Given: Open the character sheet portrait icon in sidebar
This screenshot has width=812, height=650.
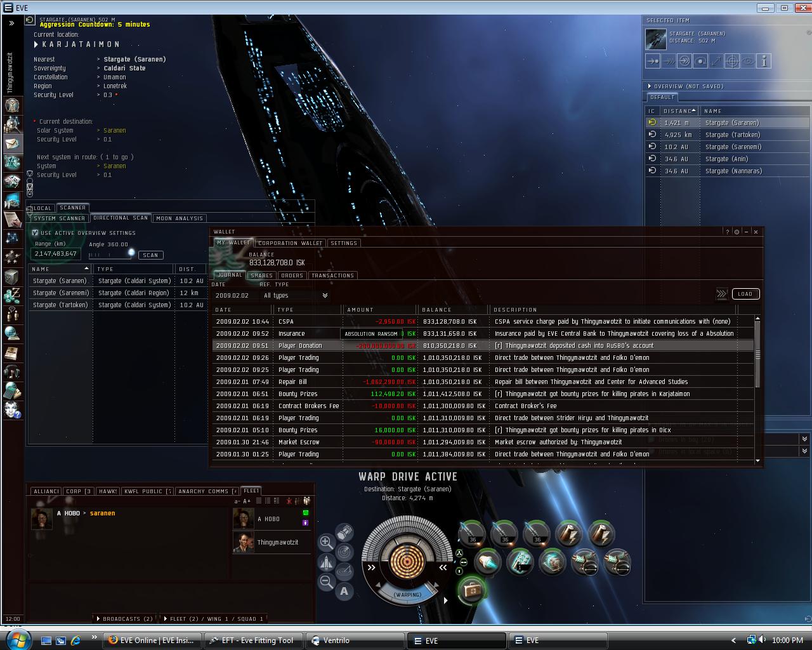Looking at the screenshot, I should pyautogui.click(x=12, y=105).
